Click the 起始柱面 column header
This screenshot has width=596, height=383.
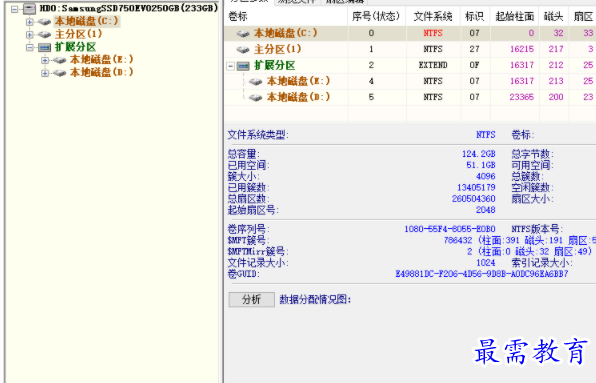(x=515, y=16)
